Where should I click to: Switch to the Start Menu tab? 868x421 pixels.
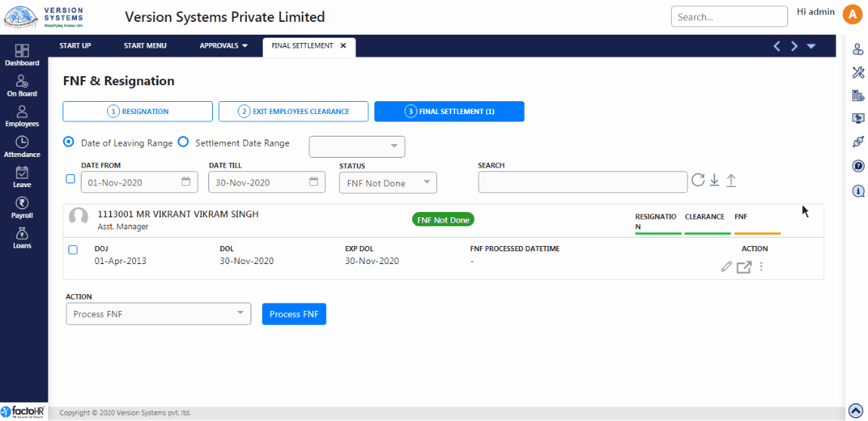145,46
